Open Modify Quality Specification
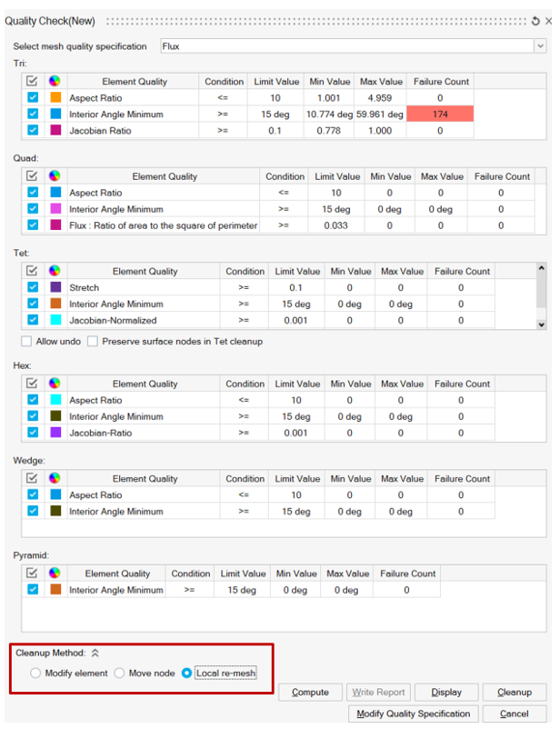 click(x=414, y=714)
